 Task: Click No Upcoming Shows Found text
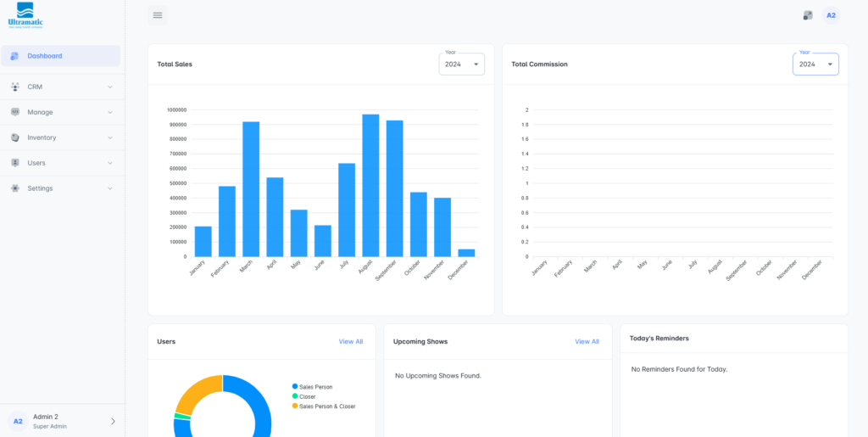tap(438, 376)
